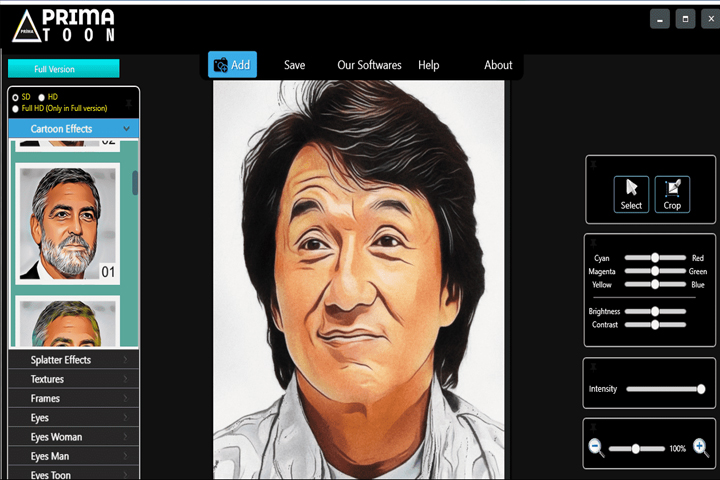Collapse the Cartoon Effects section
Screen dimensions: 720x480
click(x=73, y=129)
